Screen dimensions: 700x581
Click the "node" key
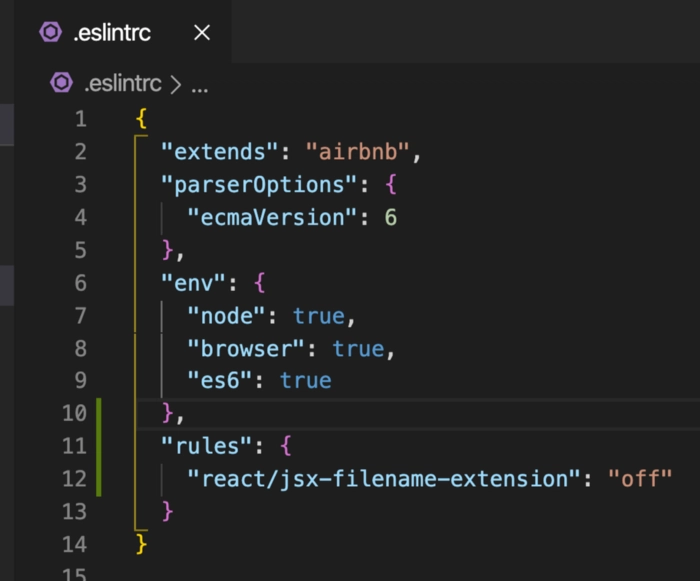pyautogui.click(x=226, y=316)
